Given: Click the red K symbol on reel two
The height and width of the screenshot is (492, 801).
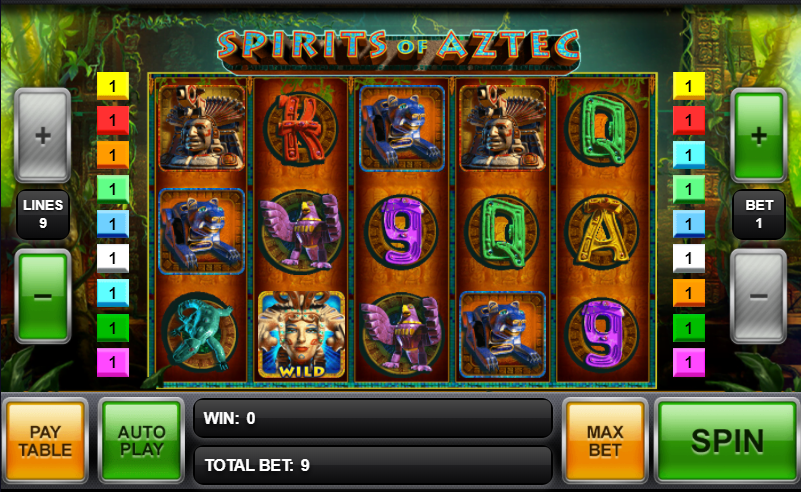Looking at the screenshot, I should (301, 129).
